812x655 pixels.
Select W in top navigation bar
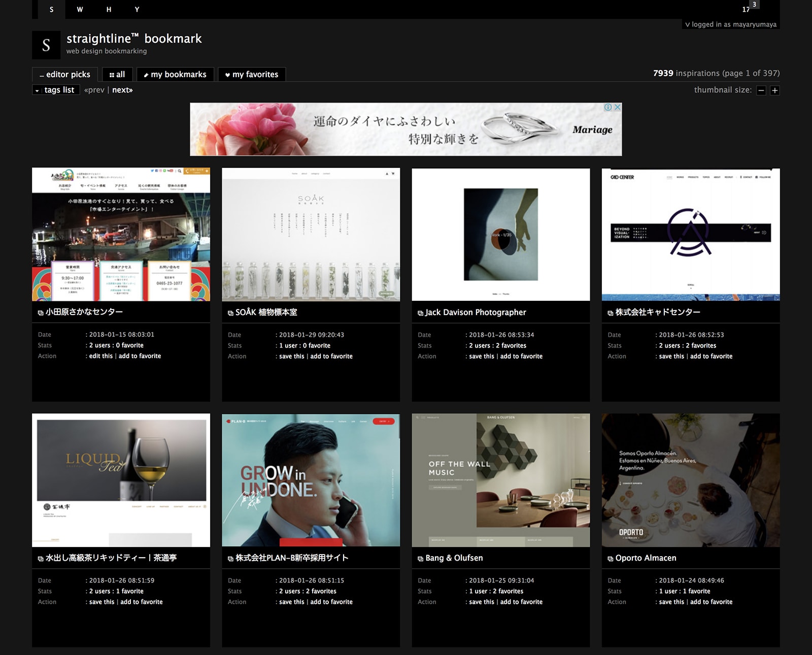click(x=80, y=10)
